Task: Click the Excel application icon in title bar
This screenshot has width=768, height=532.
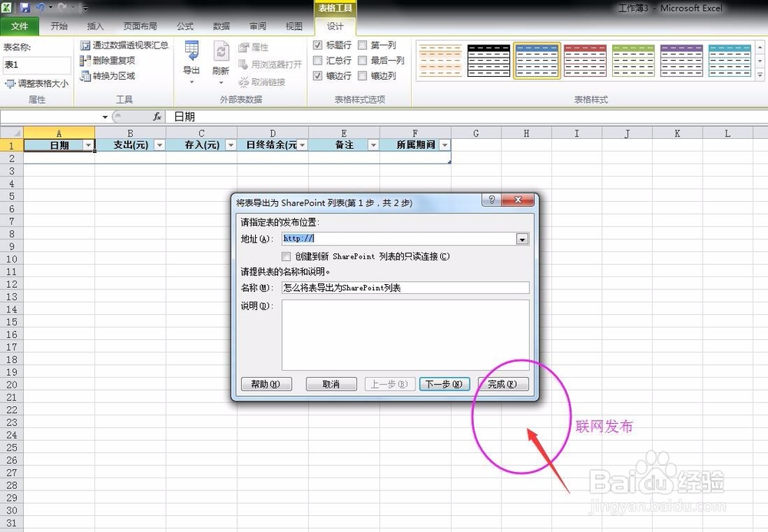Action: pos(6,8)
